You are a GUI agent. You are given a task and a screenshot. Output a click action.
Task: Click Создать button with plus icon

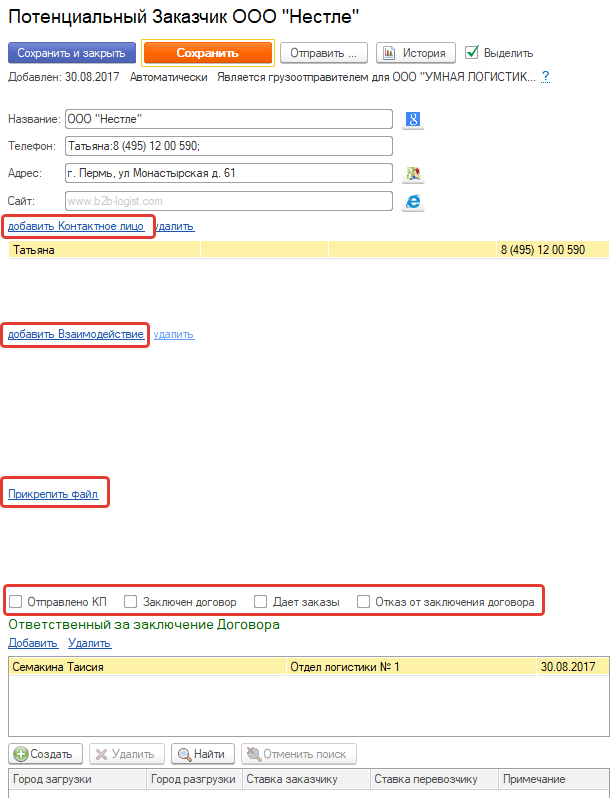tap(43, 754)
